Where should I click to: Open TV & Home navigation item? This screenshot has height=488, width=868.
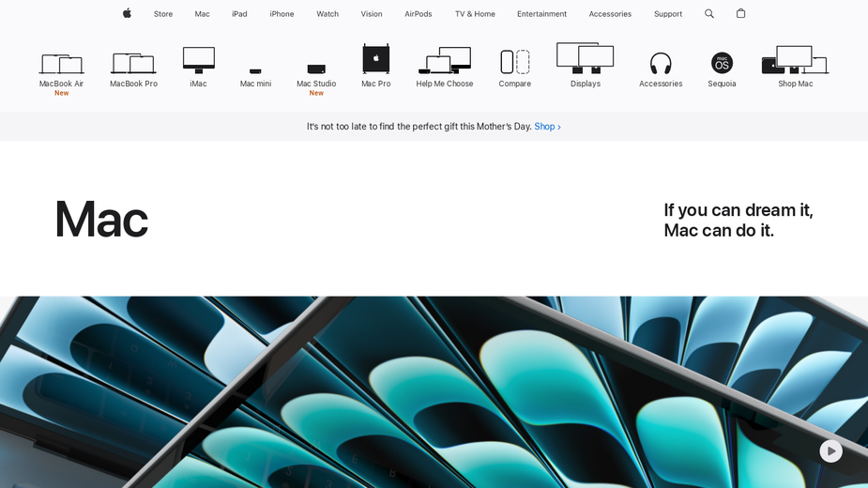click(475, 14)
